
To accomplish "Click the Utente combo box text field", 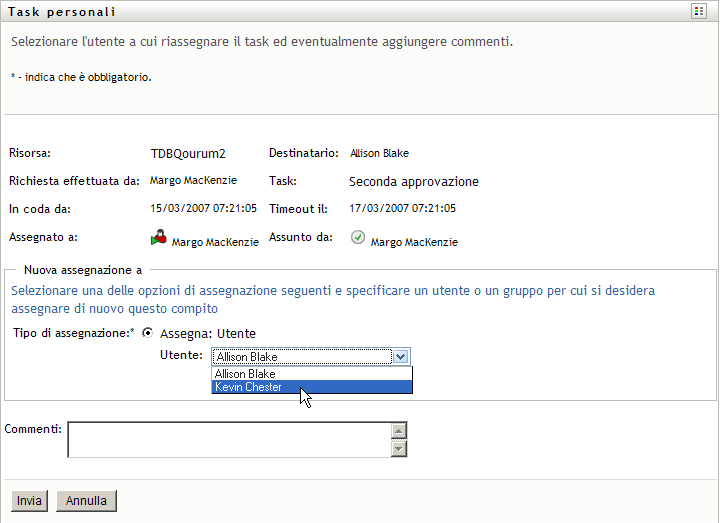I will click(301, 356).
